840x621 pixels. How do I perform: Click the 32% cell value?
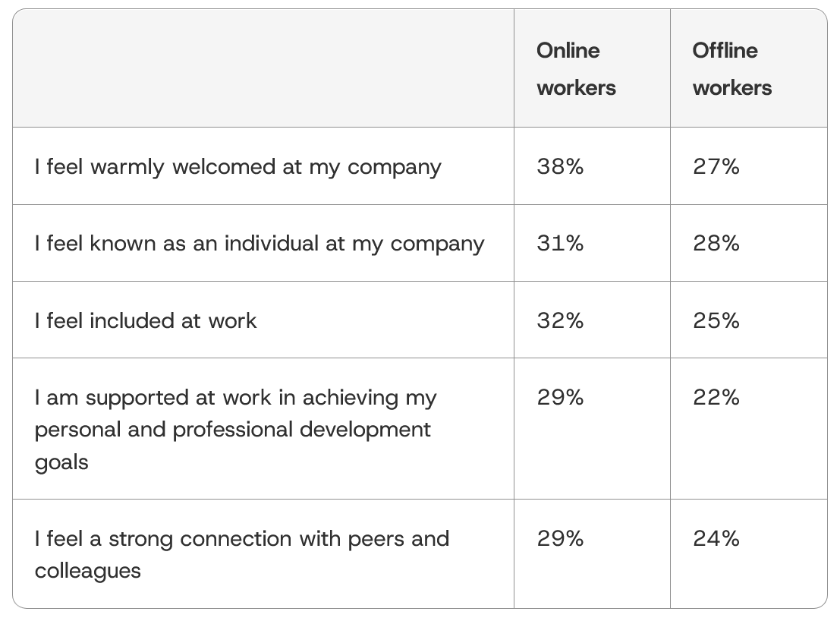tap(560, 320)
